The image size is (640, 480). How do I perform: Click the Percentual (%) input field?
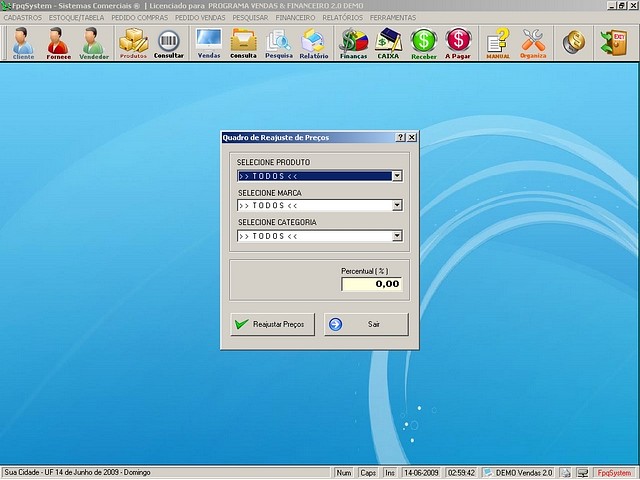(371, 284)
